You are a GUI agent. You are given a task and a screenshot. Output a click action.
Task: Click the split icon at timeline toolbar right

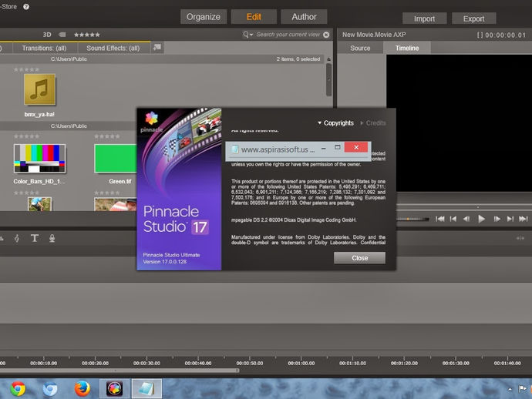[x=520, y=238]
